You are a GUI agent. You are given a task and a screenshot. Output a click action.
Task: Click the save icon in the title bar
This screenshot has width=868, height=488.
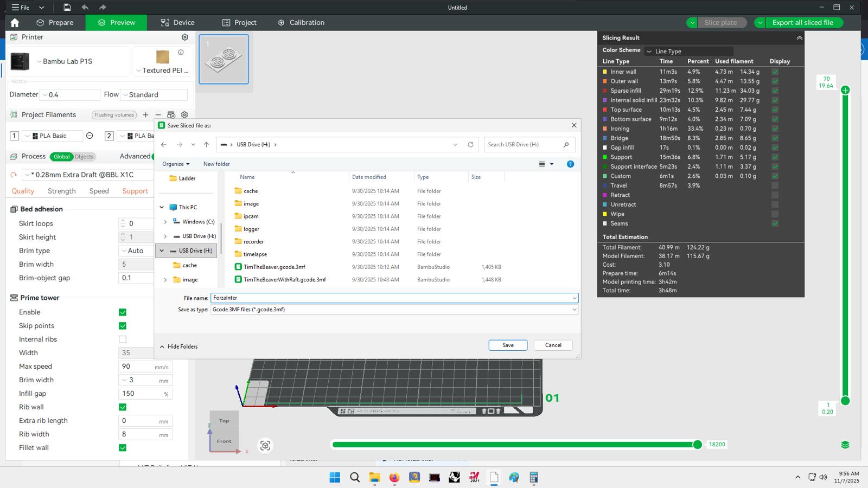point(67,7)
